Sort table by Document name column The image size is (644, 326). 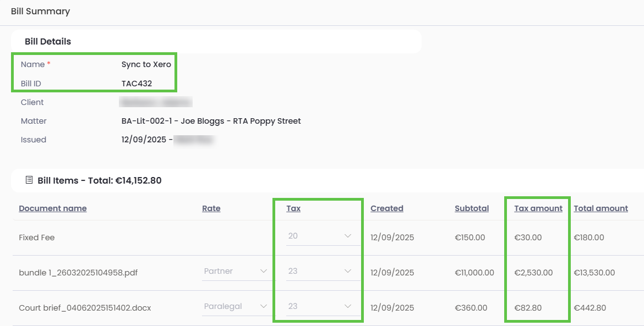click(53, 208)
